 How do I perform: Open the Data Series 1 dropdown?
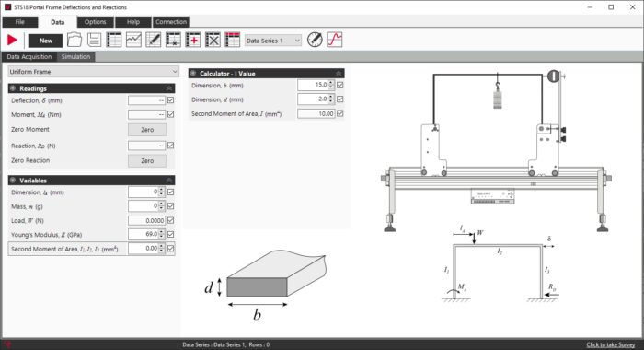pos(273,41)
